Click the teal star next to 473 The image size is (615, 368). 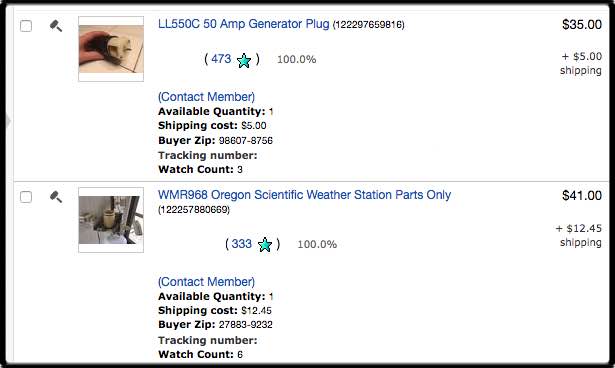tap(244, 60)
